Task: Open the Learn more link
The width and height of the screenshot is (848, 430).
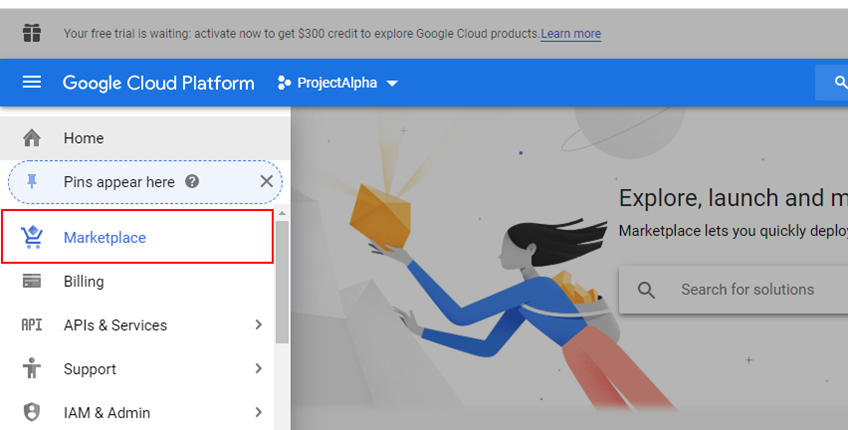Action: click(571, 34)
